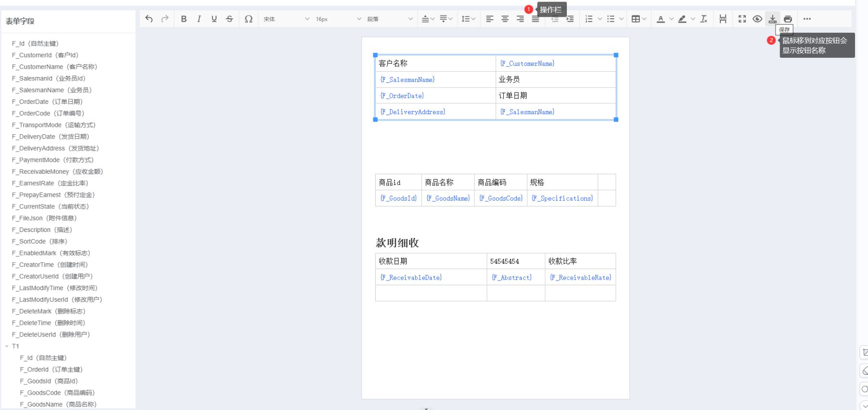The width and height of the screenshot is (868, 410).
Task: Open the line height dropdown
Action: pyautogui.click(x=468, y=19)
